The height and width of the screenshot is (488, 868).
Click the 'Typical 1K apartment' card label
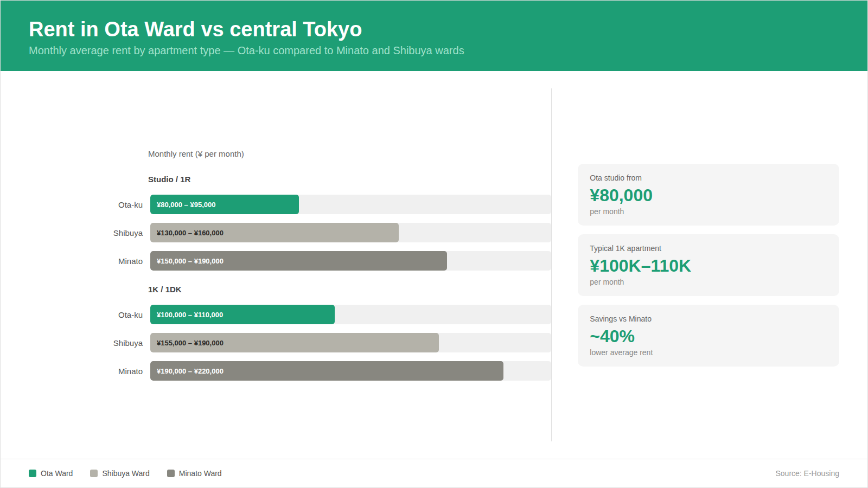626,248
